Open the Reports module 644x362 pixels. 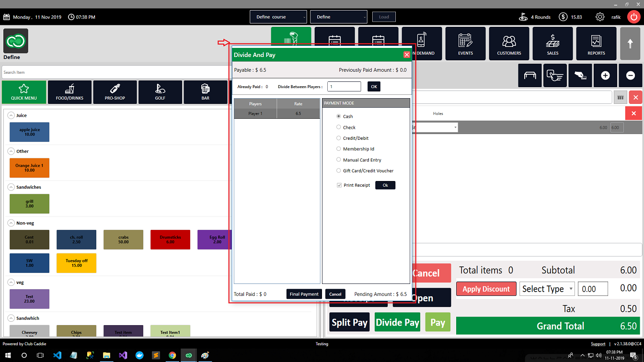point(596,44)
